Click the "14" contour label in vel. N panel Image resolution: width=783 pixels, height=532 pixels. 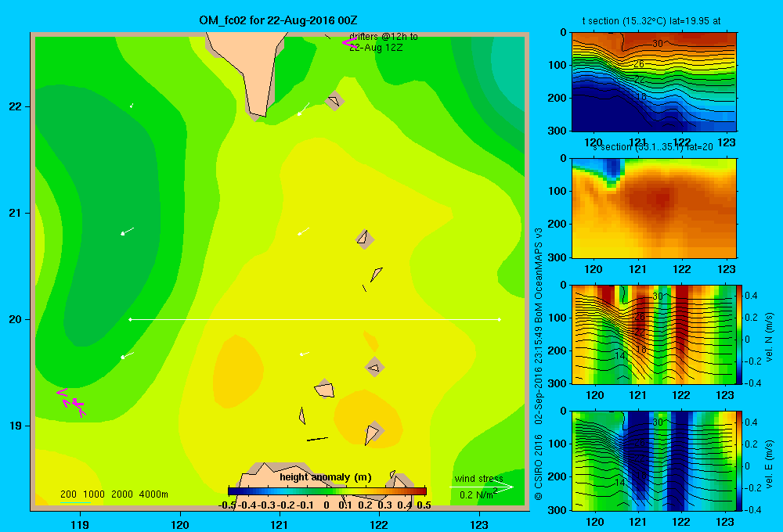coord(619,356)
